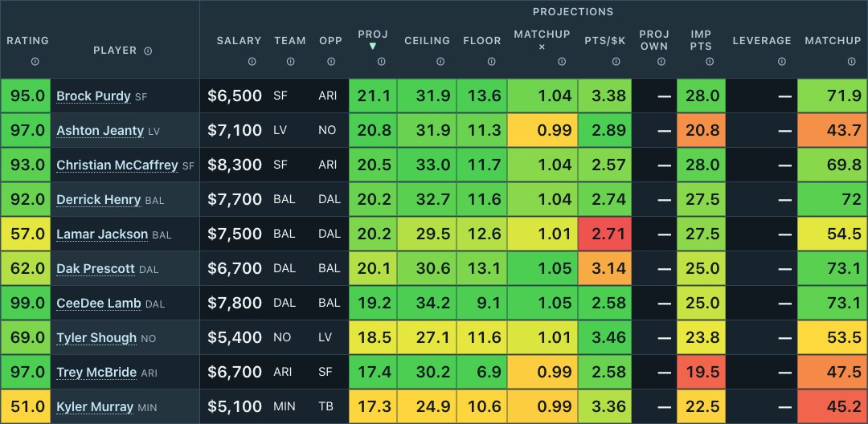Click 72 matchup for Derrick Henry
The height and width of the screenshot is (424, 868).
[833, 199]
